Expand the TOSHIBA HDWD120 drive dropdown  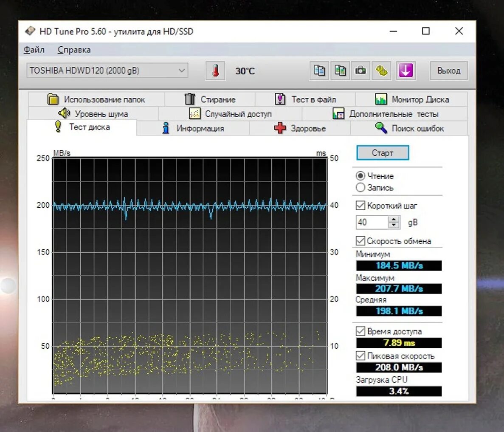[x=107, y=71]
